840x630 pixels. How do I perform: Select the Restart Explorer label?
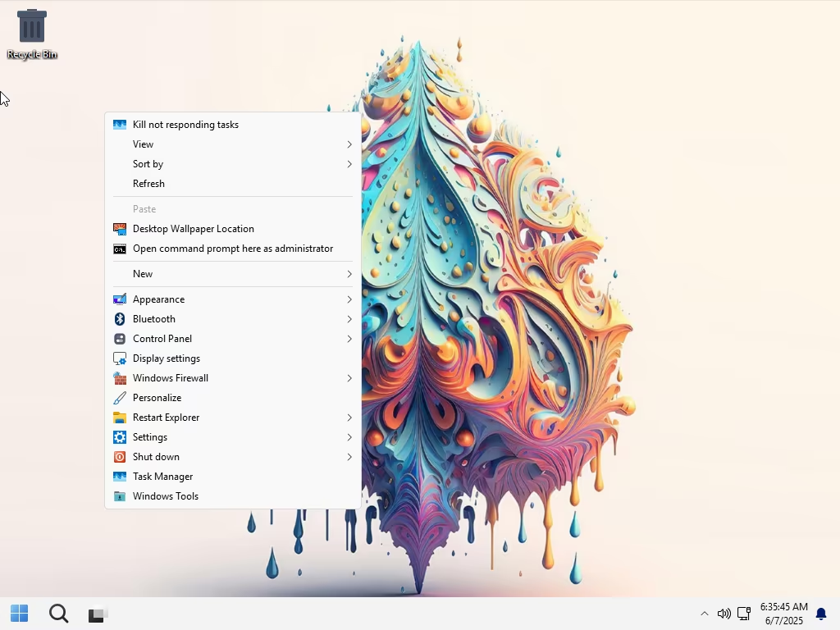(x=166, y=418)
